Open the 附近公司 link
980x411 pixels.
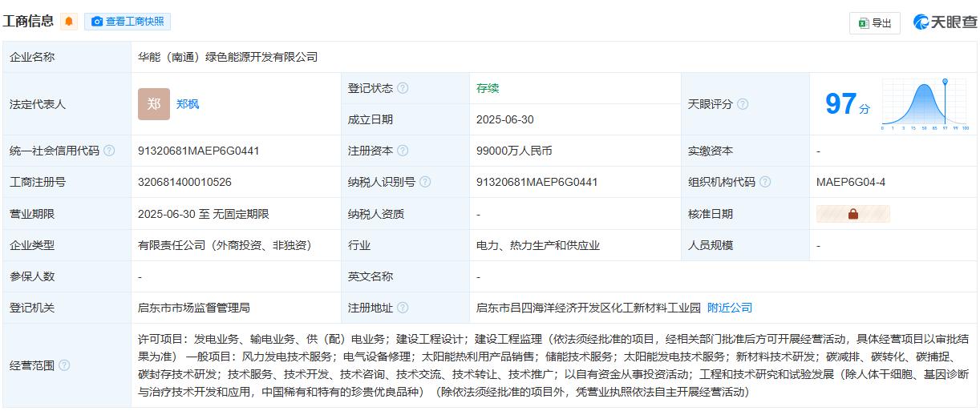tap(730, 308)
